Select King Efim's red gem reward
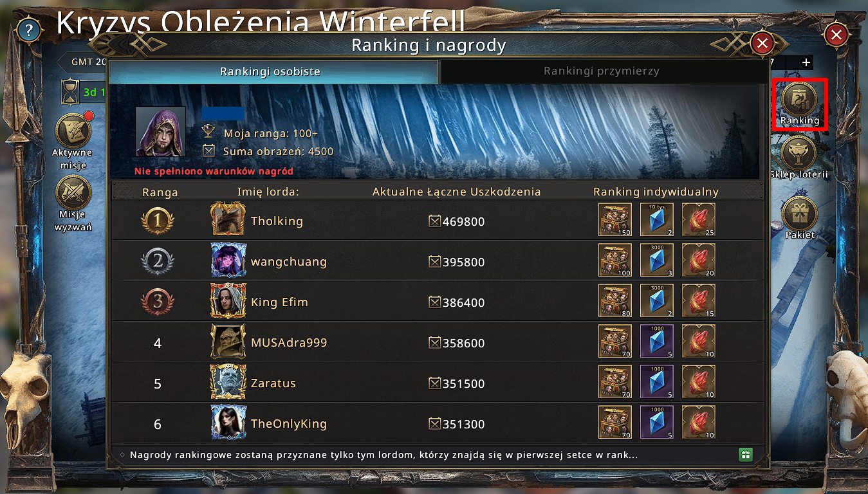Image resolution: width=868 pixels, height=494 pixels. [x=698, y=301]
